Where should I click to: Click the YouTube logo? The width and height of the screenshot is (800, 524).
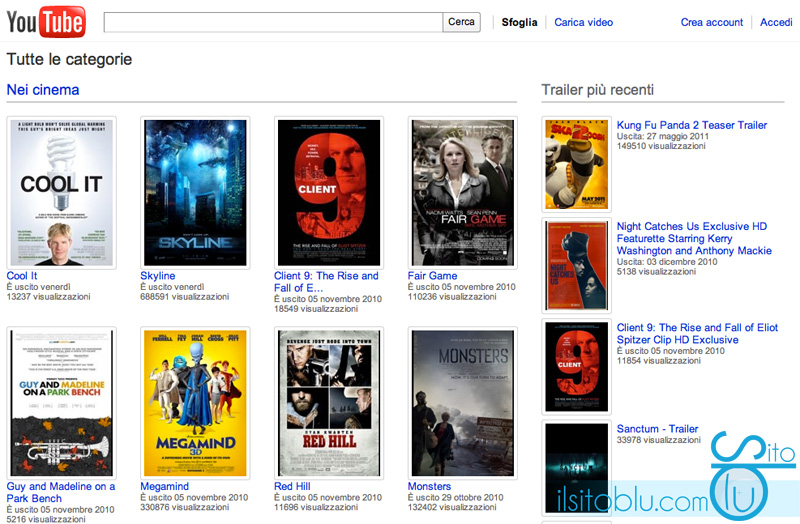pos(46,22)
